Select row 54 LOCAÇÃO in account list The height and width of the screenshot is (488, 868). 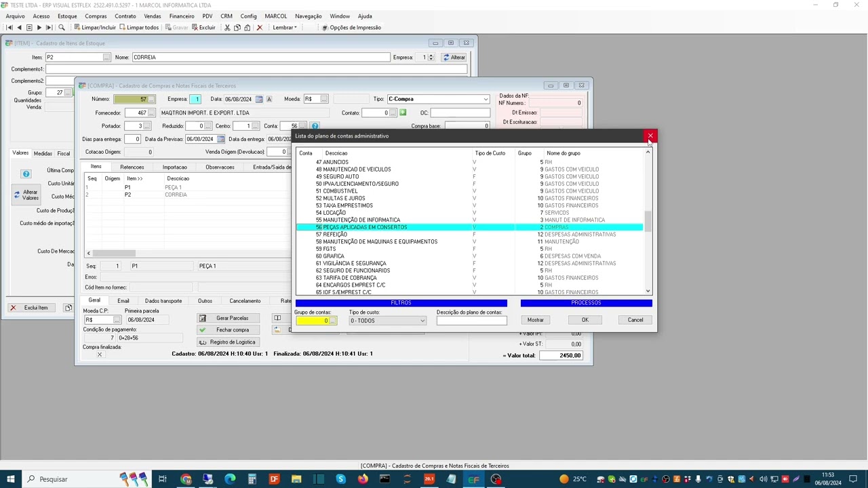[x=469, y=213]
